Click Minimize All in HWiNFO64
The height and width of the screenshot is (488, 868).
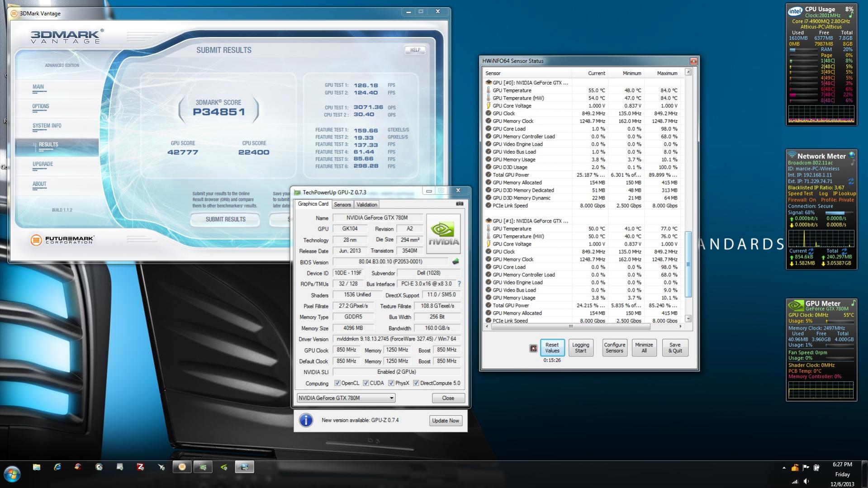pos(644,348)
